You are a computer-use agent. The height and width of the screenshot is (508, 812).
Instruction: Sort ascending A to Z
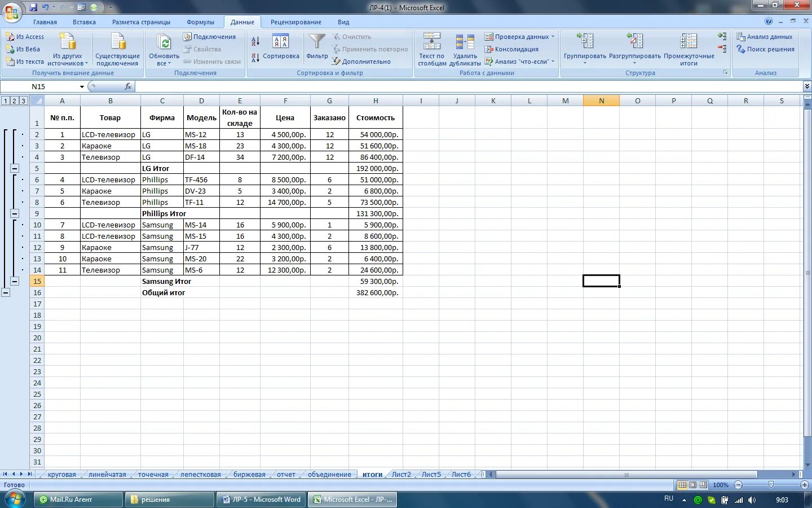tap(255, 41)
